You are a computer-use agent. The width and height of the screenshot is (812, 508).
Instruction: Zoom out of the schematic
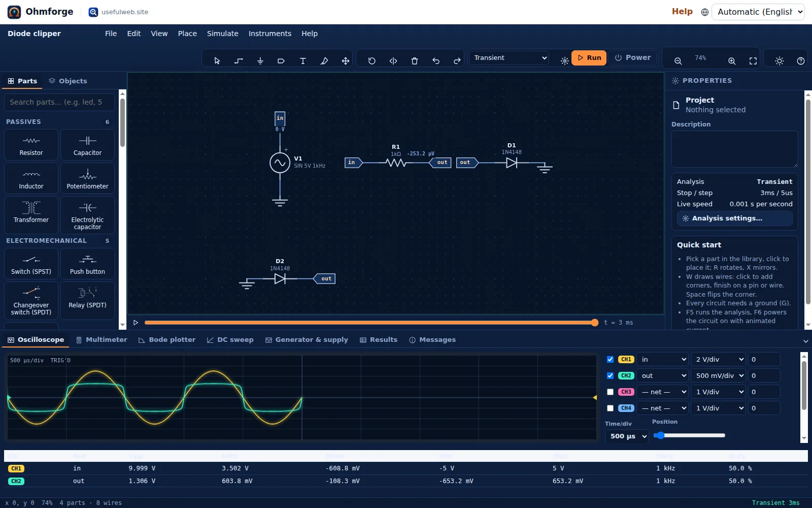678,61
